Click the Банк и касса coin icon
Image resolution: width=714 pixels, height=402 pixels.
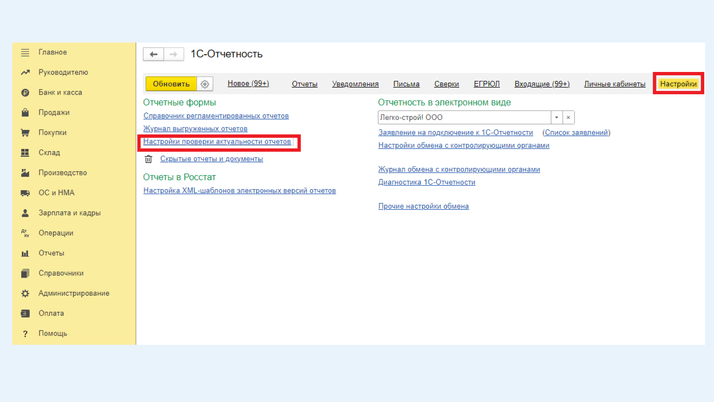click(x=25, y=93)
